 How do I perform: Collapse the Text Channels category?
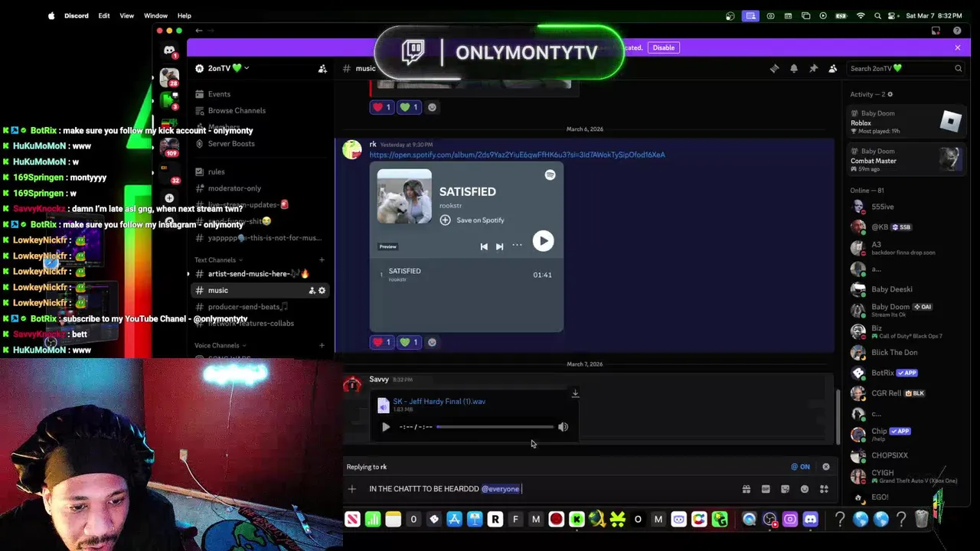pos(217,260)
